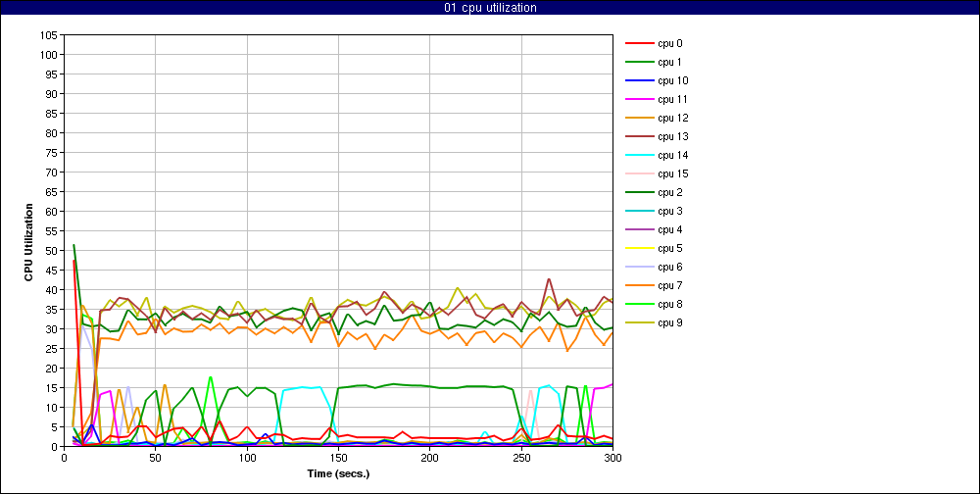Click the blue cpu 10 legend line

639,80
